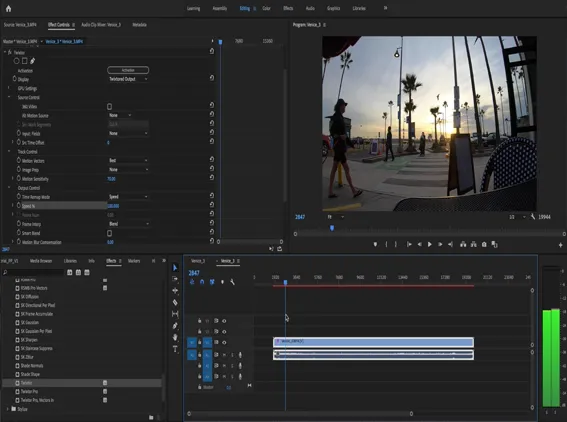Click the Home icon
Screen dimensions: 567x422
click(8, 9)
